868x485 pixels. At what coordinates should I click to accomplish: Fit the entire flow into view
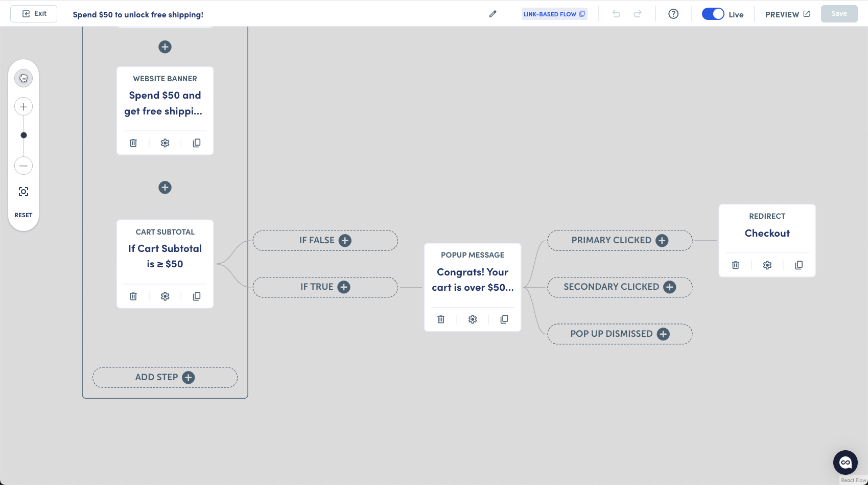click(x=23, y=191)
